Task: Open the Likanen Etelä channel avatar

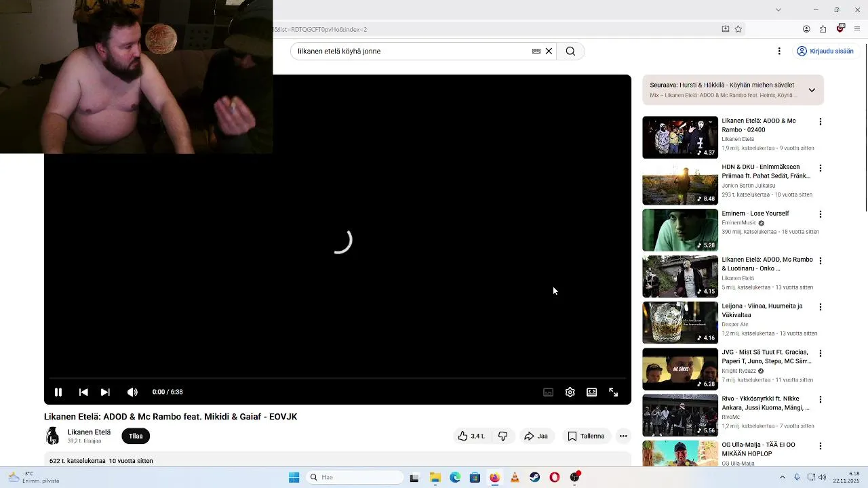Action: coord(52,436)
